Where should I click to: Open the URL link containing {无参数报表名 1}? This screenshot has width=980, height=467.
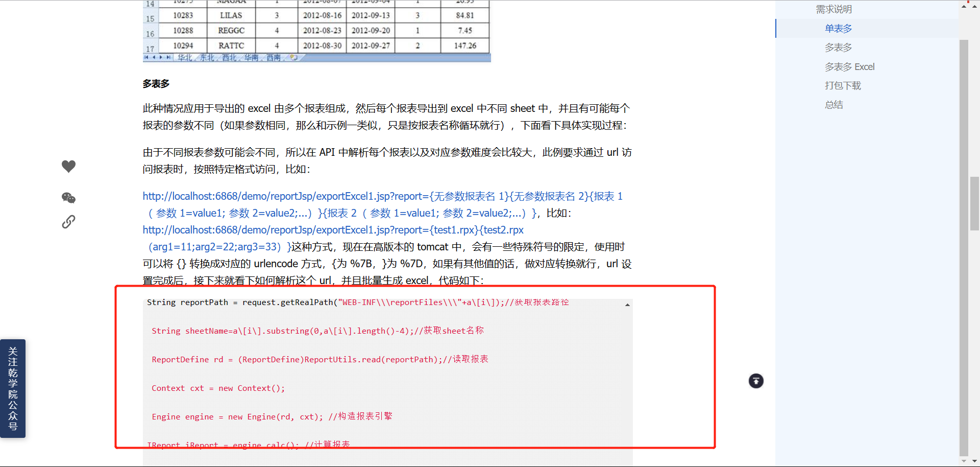pos(383,205)
